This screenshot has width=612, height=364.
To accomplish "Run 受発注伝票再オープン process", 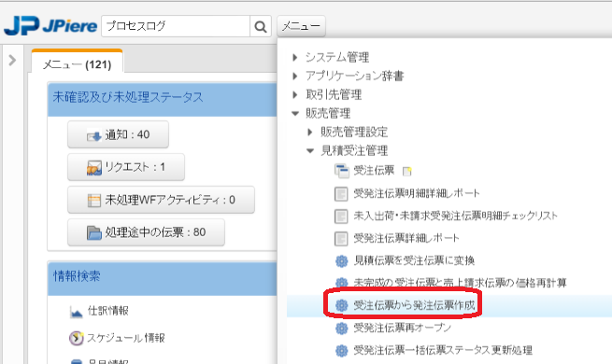I will click(403, 328).
